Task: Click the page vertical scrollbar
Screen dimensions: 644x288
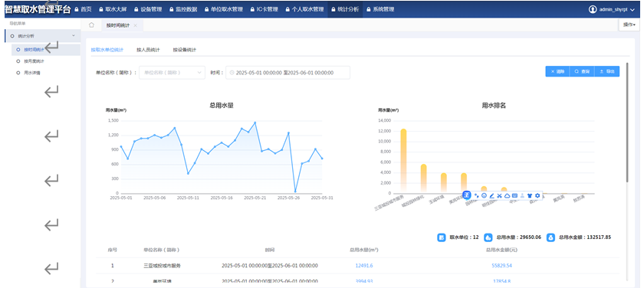Action: (627, 122)
